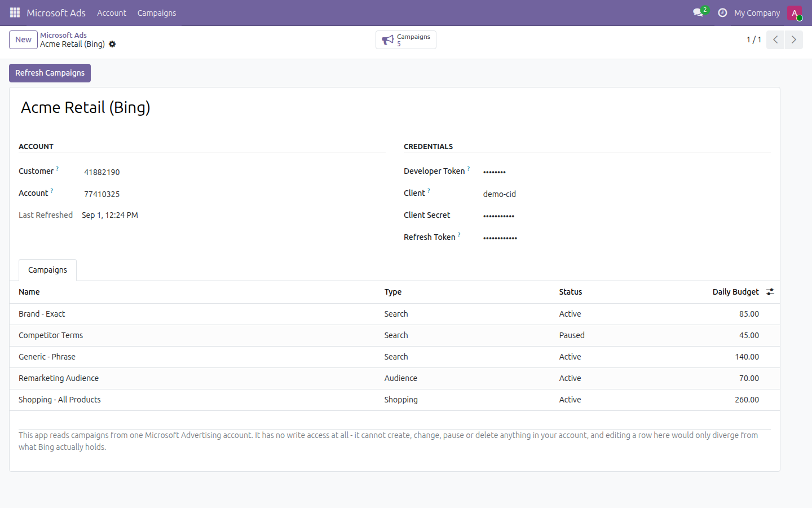Viewport: 812px width, 508px height.
Task: Open the Campaigns menu in navbar
Action: click(157, 12)
